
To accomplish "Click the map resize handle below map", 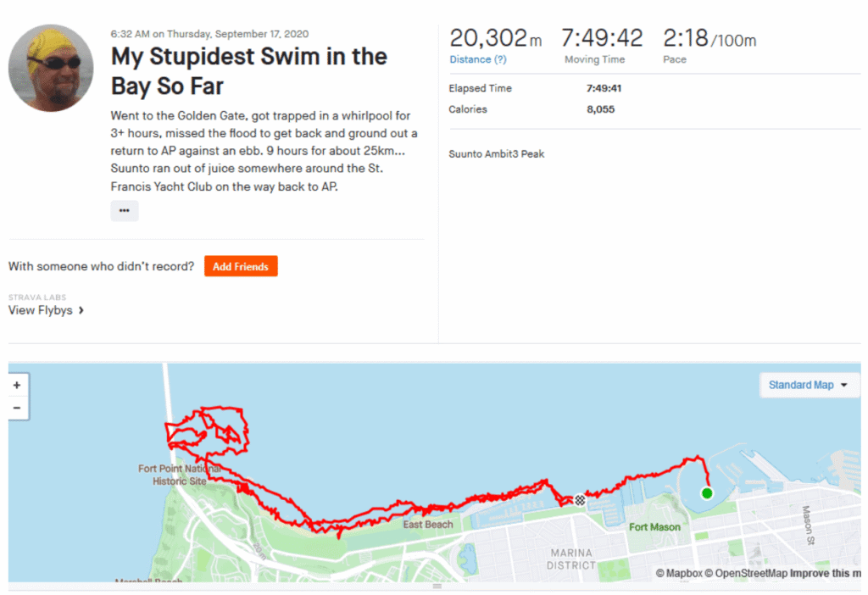I will coord(437,587).
